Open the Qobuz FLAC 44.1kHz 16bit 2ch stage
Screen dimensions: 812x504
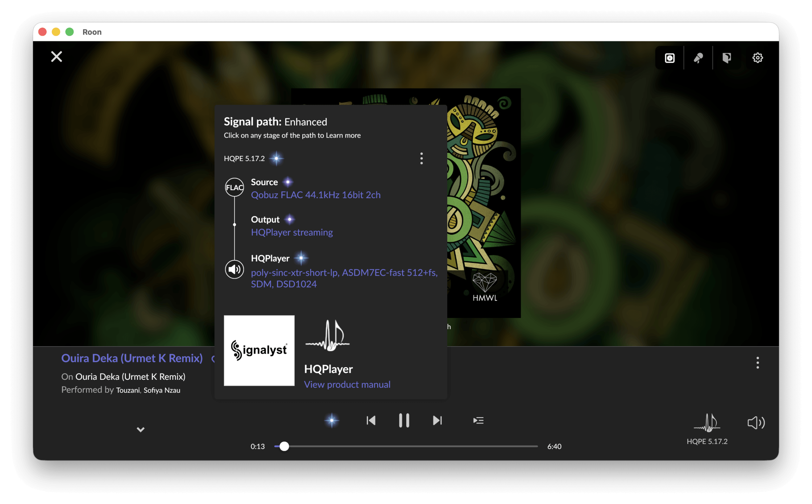(316, 195)
